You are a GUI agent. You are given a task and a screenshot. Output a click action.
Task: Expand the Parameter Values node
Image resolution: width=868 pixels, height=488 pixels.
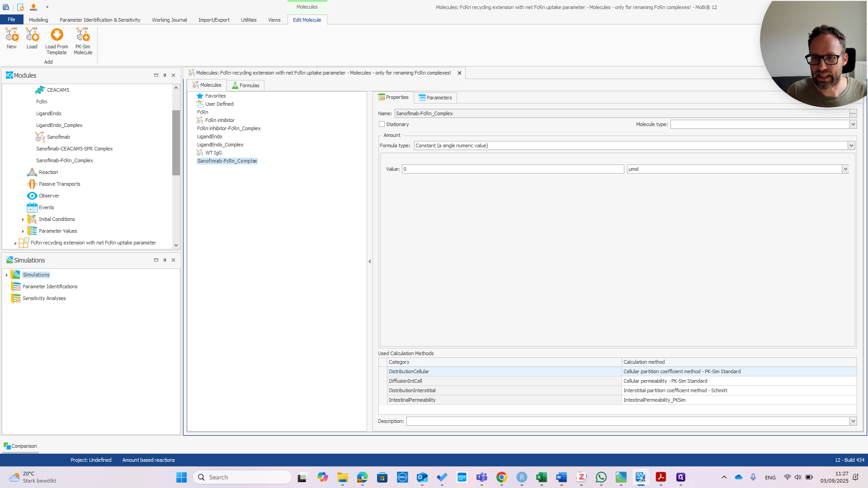tap(23, 231)
